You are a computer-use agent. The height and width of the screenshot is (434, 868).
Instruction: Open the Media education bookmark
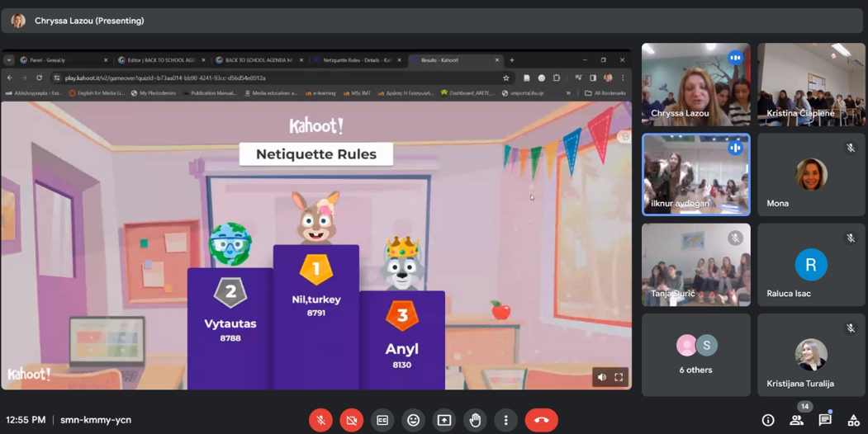coord(271,93)
